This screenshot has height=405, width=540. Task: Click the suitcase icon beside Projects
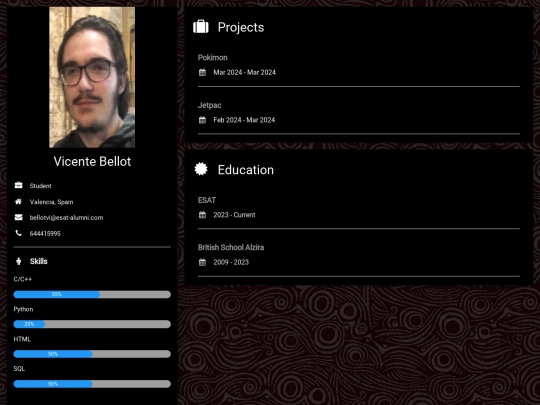(201, 27)
